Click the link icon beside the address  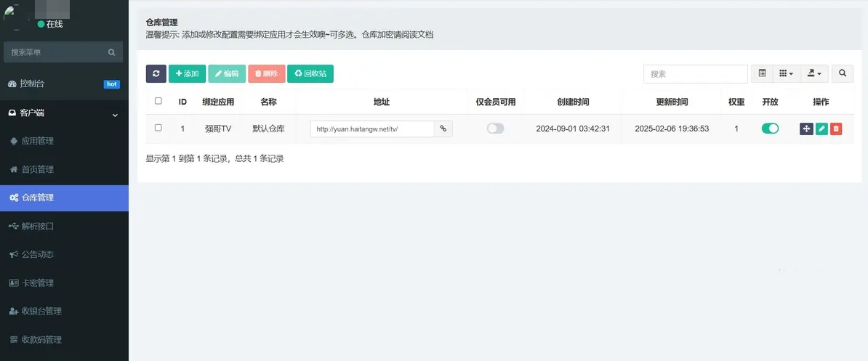pos(443,129)
